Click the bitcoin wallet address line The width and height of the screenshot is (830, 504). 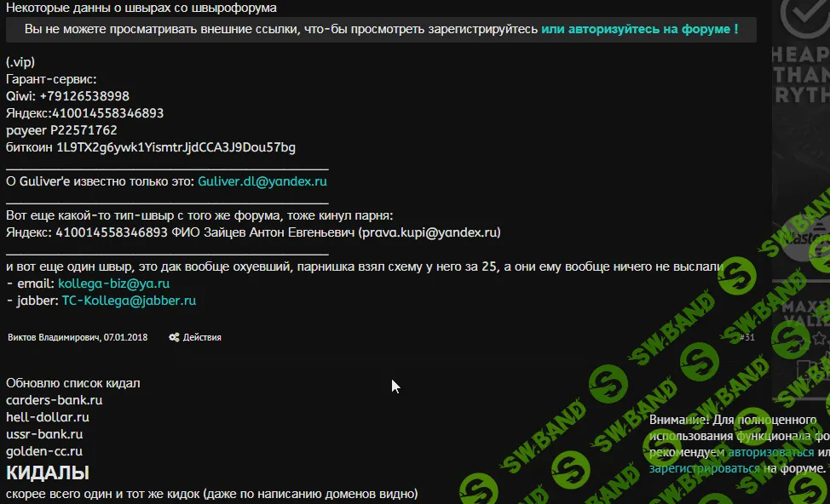151,147
